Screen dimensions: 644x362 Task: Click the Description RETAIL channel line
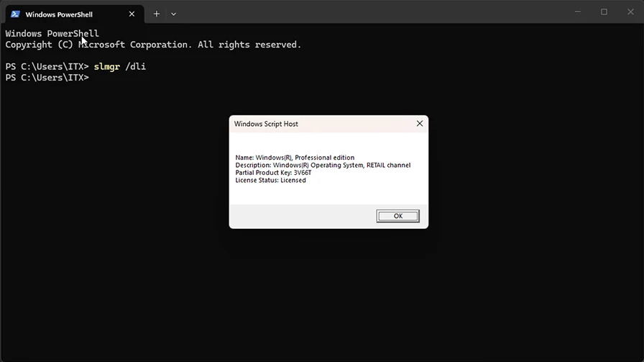(323, 165)
